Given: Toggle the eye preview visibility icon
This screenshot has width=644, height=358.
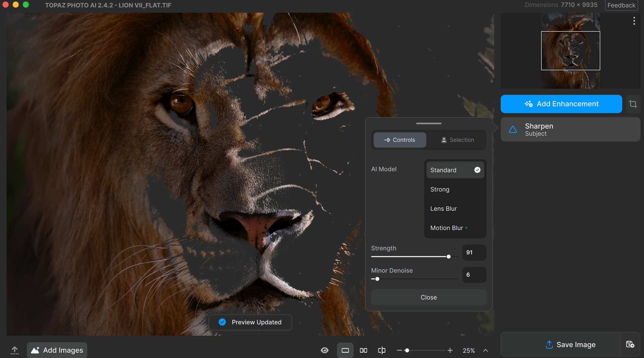Looking at the screenshot, I should tap(324, 350).
